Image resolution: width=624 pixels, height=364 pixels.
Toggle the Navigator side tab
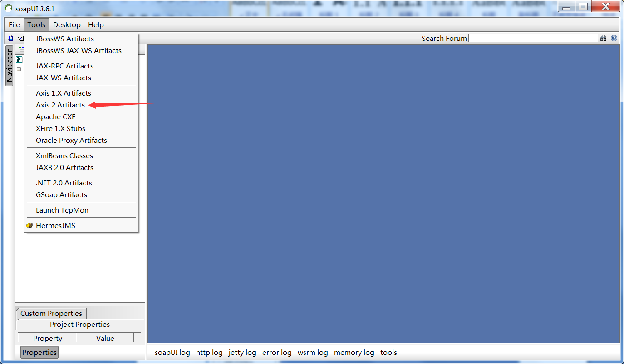click(9, 66)
